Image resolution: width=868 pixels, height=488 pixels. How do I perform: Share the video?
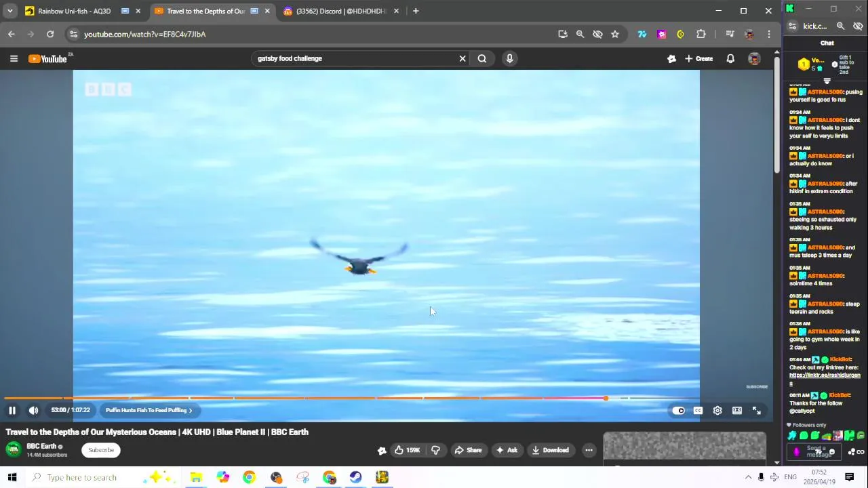click(x=467, y=450)
